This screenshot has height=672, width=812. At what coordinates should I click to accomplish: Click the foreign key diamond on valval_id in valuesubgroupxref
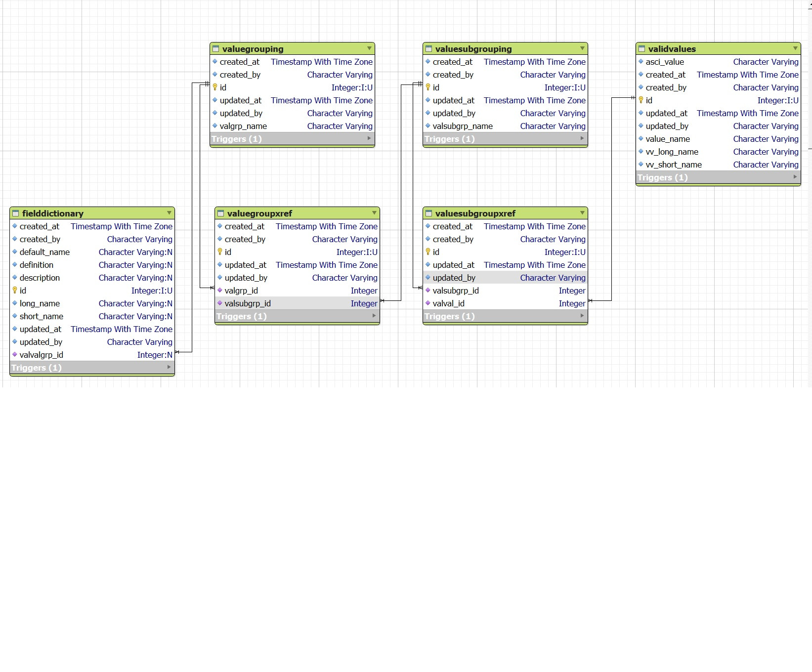pyautogui.click(x=427, y=303)
